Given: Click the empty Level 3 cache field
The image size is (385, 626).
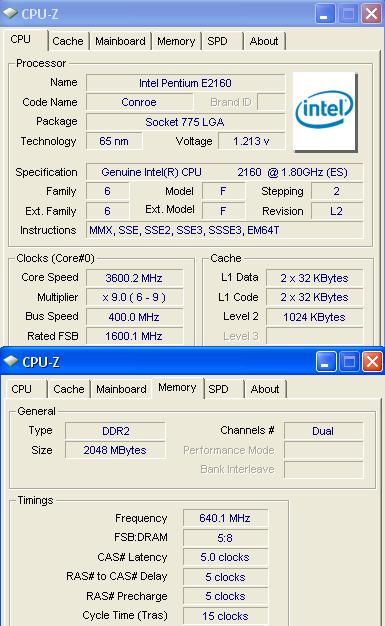Looking at the screenshot, I should click(315, 336).
